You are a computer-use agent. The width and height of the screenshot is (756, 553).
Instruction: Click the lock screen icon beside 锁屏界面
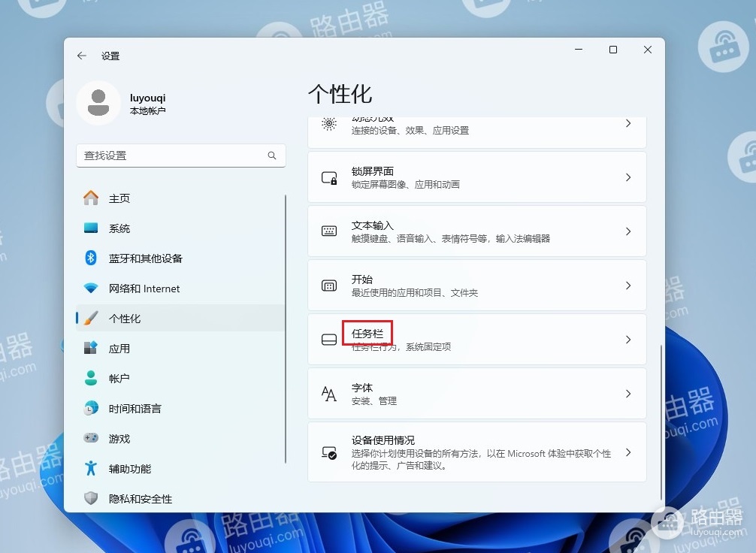[x=329, y=177]
